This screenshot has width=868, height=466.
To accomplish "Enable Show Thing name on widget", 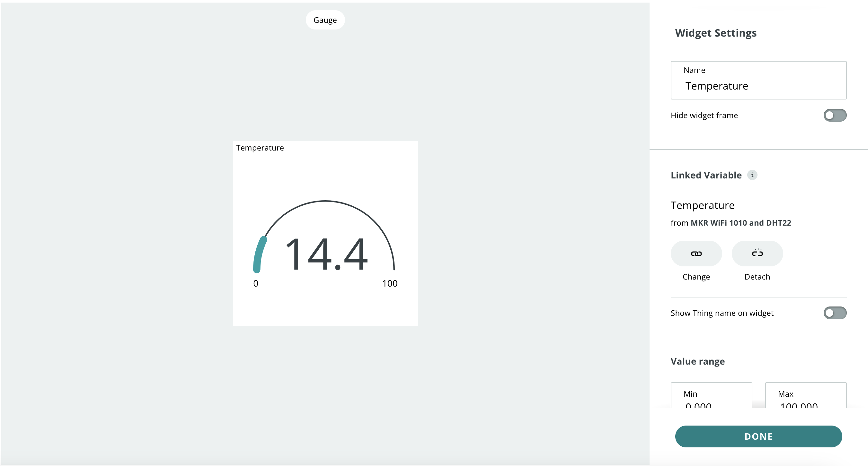I will pyautogui.click(x=835, y=313).
